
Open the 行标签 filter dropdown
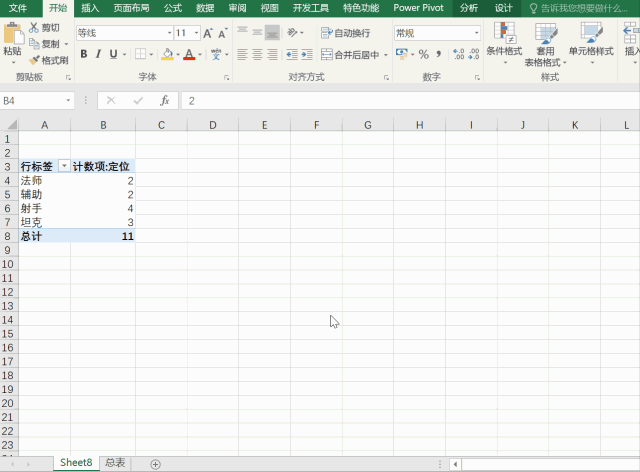[64, 167]
